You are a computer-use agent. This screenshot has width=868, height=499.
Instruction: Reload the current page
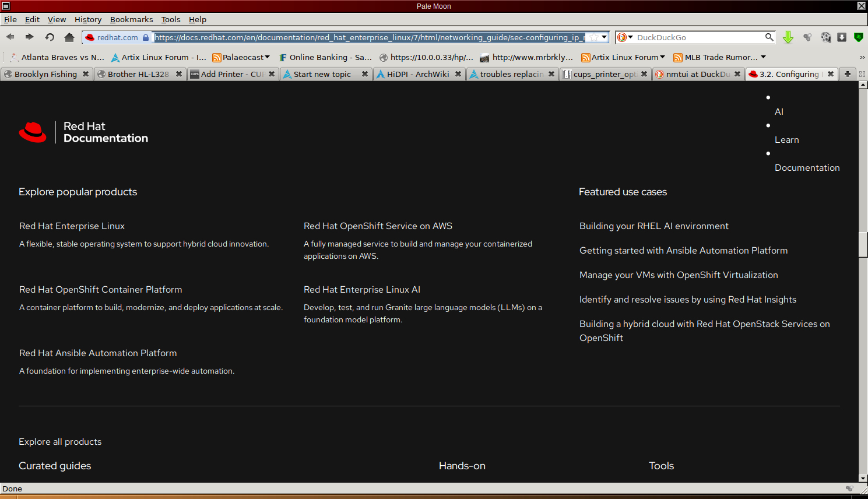pyautogui.click(x=50, y=37)
